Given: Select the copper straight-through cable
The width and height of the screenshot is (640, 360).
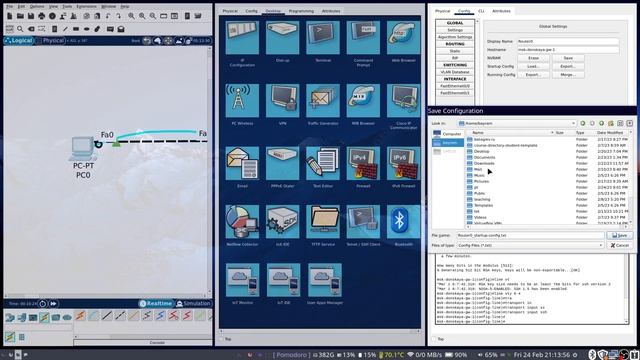Looking at the screenshot, I should [x=107, y=316].
